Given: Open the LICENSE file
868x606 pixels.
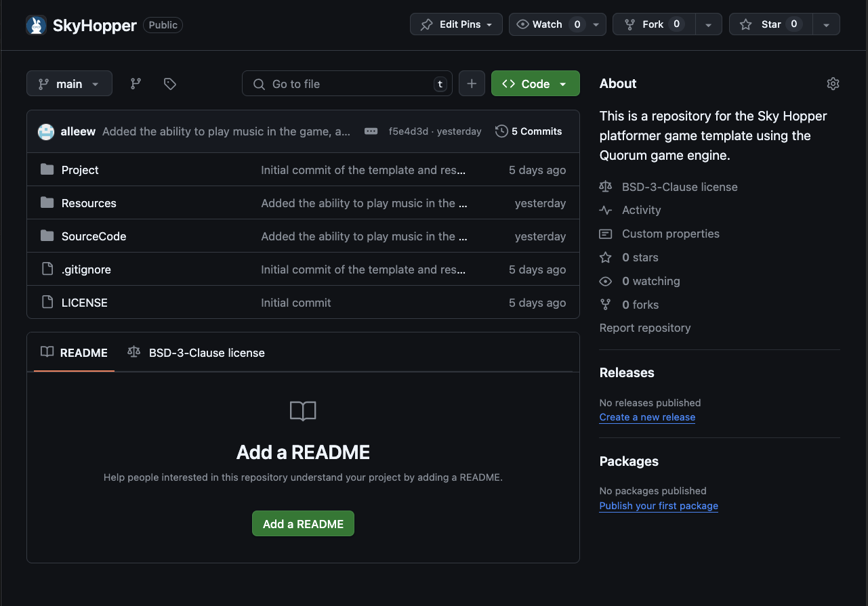Looking at the screenshot, I should point(85,303).
